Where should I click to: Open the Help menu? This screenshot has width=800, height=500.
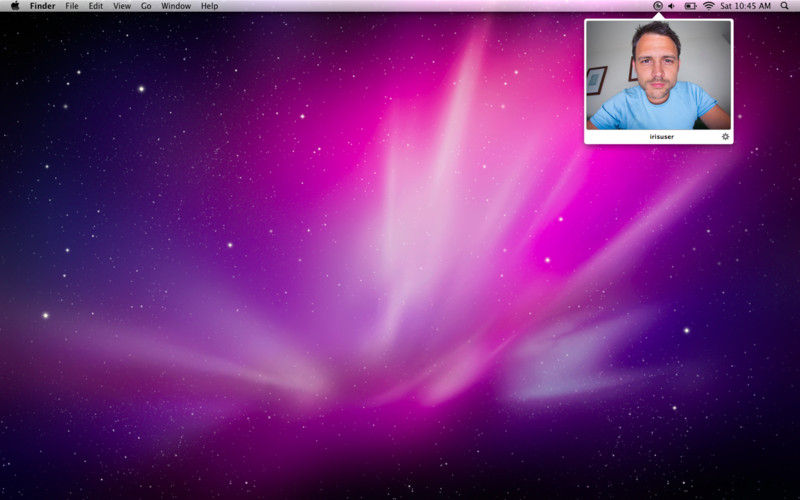[x=209, y=6]
